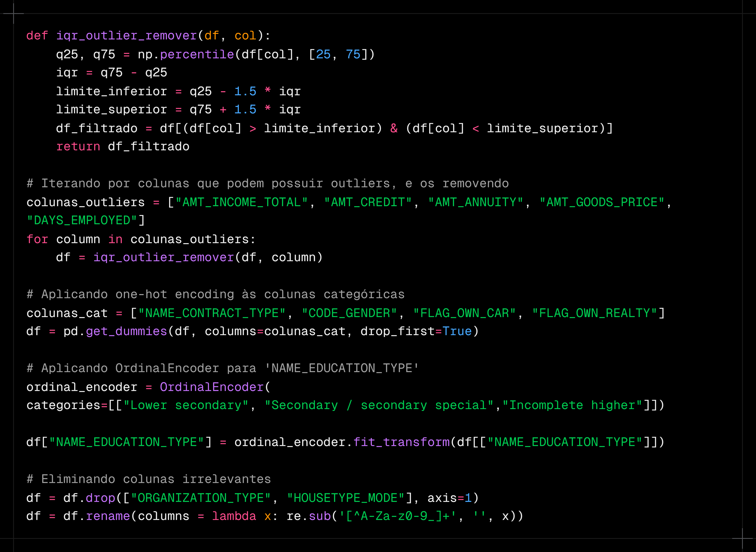
Task: Click the string "Lower secondary"
Action: pos(186,405)
